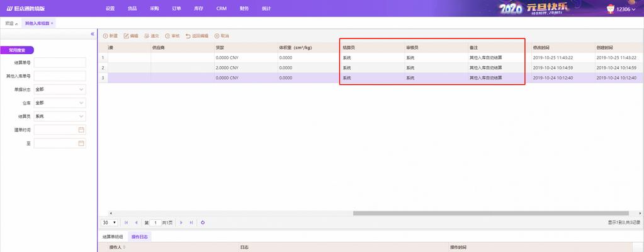Open the 货品 menu
Screen dimensions: 644x252
(132, 9)
